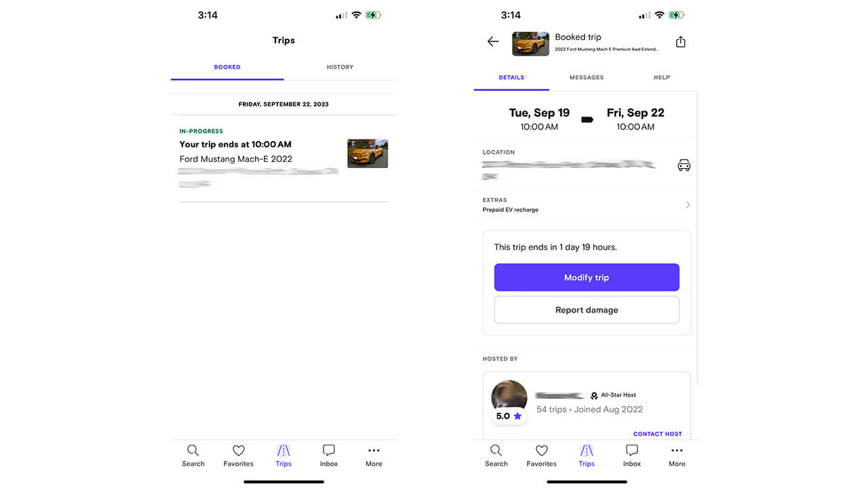The width and height of the screenshot is (868, 488).
Task: Open the in-progress Ford Mustang Mach-E trip
Action: point(283,161)
